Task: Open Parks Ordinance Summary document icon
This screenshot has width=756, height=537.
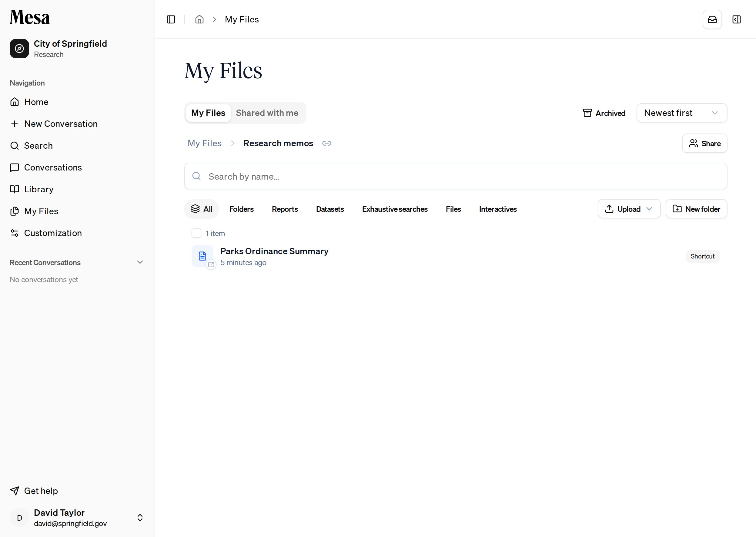Action: 202,256
